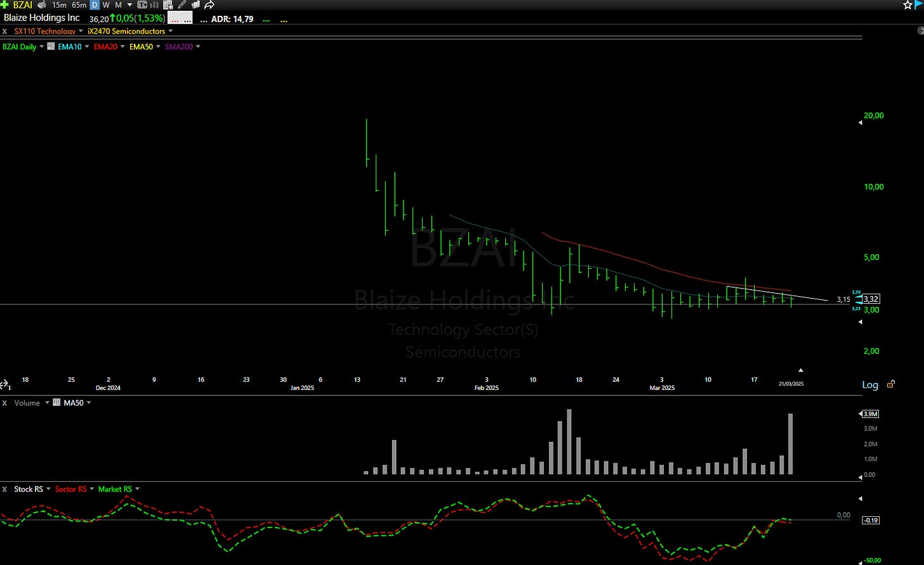
Task: Open the Sector RS dropdown arrow
Action: 91,489
